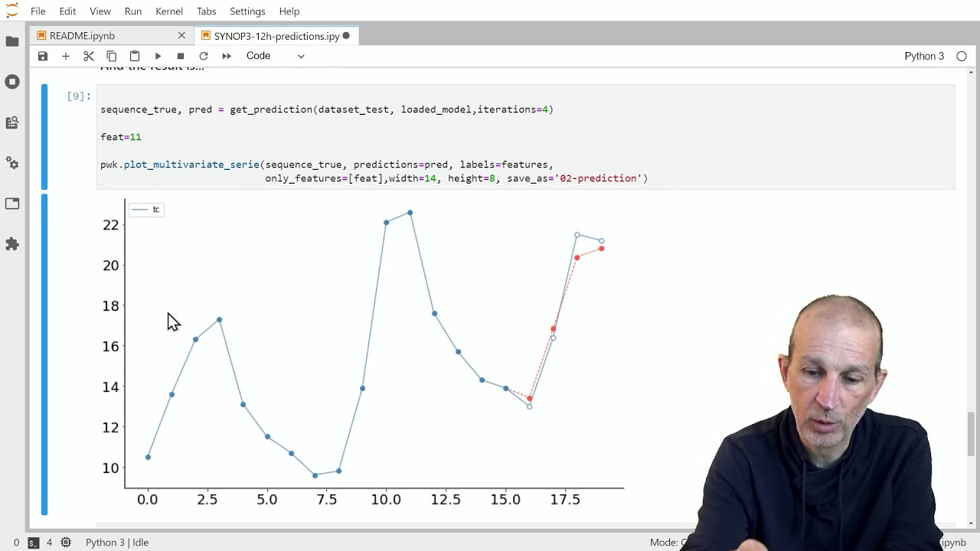Copy the selected cells

click(x=112, y=56)
